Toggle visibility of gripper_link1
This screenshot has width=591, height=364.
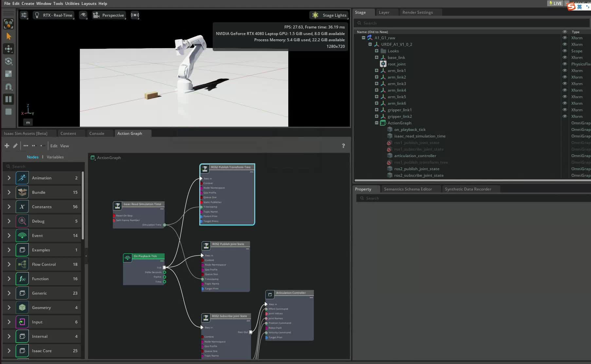[x=565, y=110]
